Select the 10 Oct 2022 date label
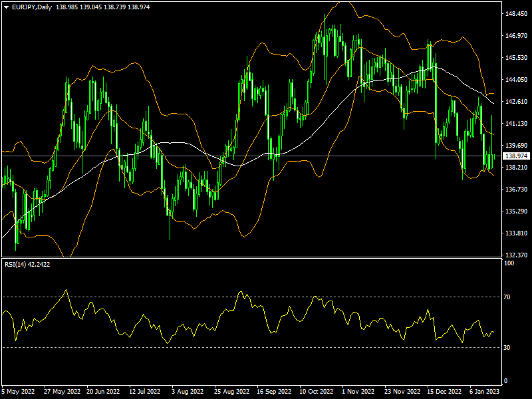 [317, 392]
